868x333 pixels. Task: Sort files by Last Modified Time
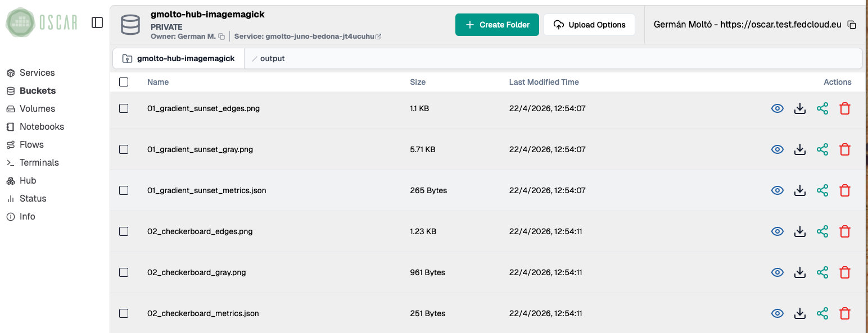(544, 82)
